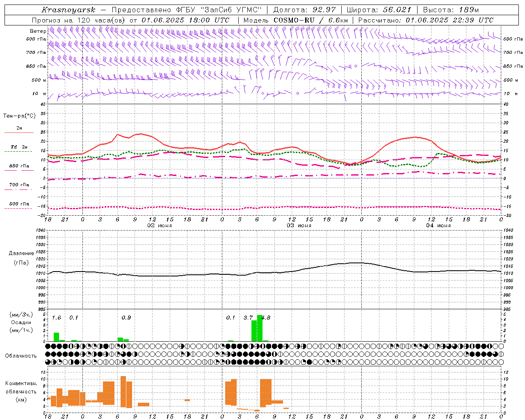
Task: Click the 02 июня date label
Action: coord(160,225)
